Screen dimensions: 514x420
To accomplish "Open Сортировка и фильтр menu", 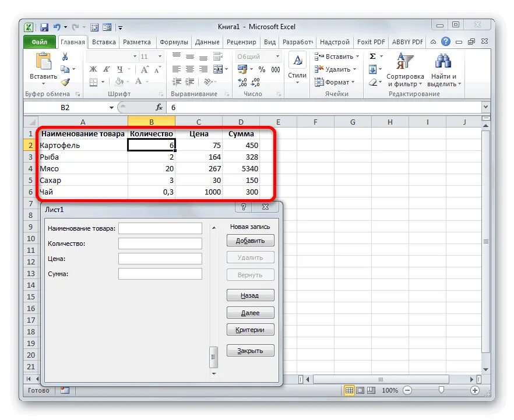I will [x=405, y=70].
